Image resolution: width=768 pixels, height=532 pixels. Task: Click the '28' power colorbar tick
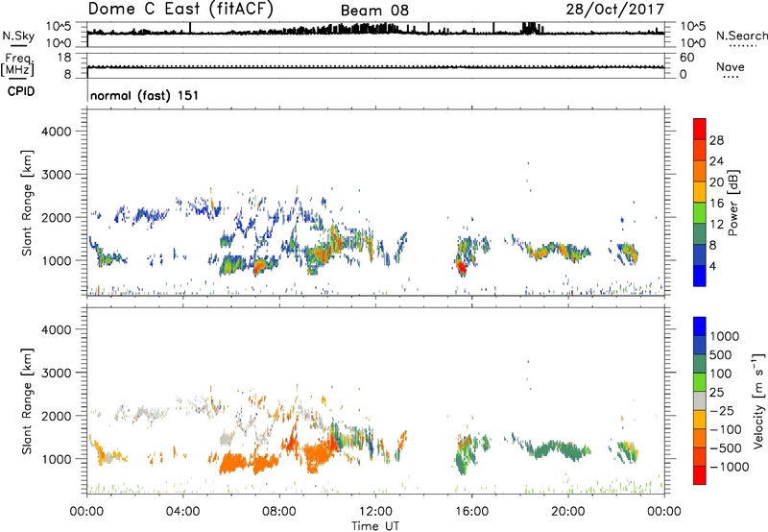[716, 140]
